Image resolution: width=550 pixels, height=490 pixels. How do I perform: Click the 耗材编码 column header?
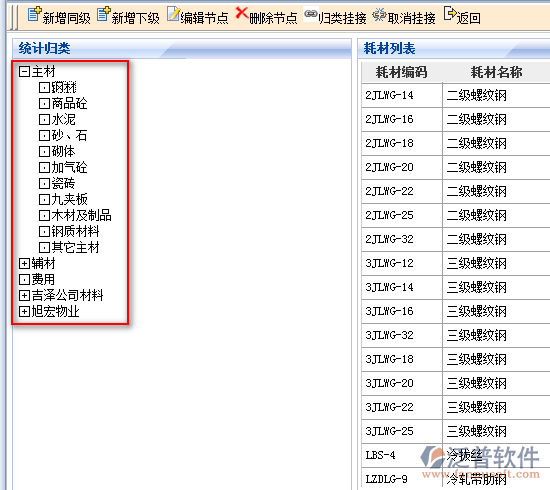(x=402, y=72)
